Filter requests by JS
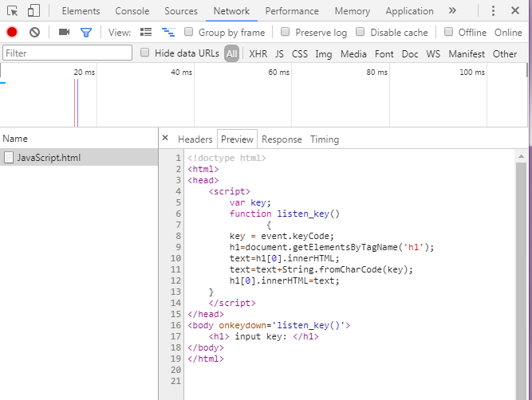532x400 pixels. pyautogui.click(x=279, y=54)
